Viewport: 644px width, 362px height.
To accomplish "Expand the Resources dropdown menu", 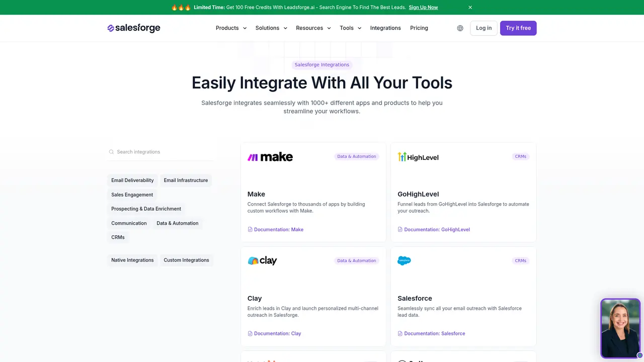I will 313,28.
